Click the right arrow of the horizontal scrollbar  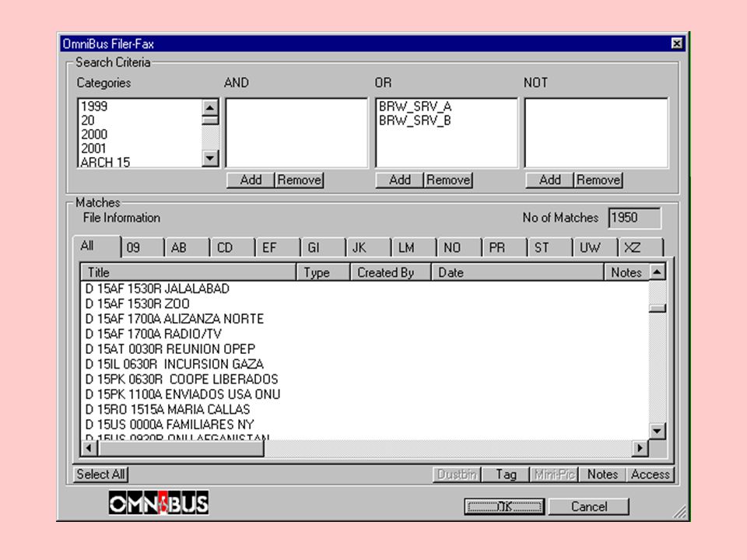point(640,448)
